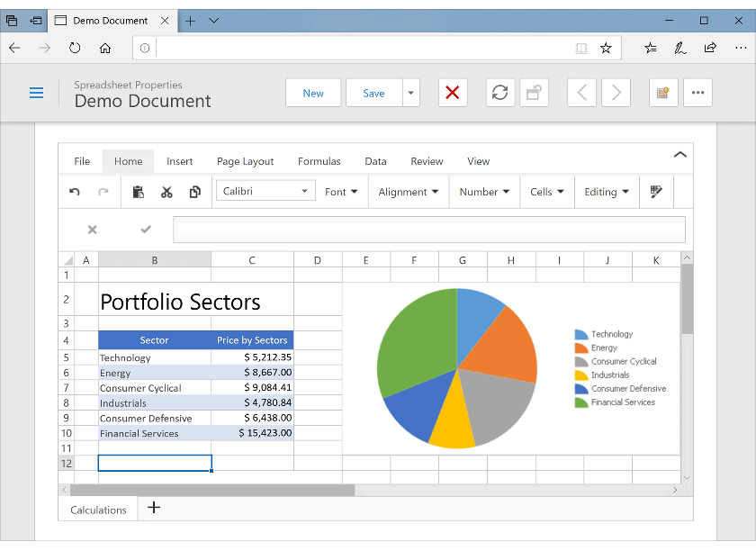Open the hamburger navigation menu
This screenshot has width=756, height=551.
click(x=36, y=92)
